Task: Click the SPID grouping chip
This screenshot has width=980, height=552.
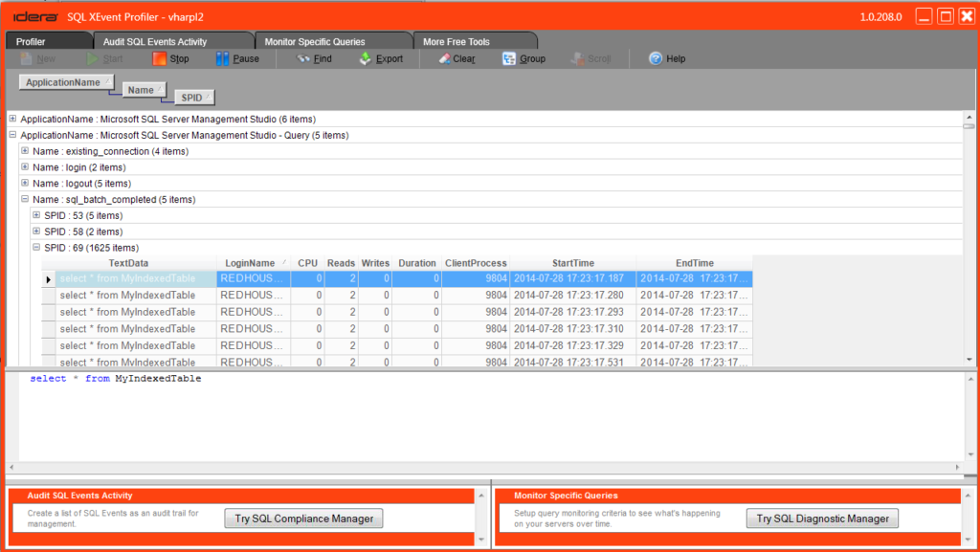Action: pos(194,98)
